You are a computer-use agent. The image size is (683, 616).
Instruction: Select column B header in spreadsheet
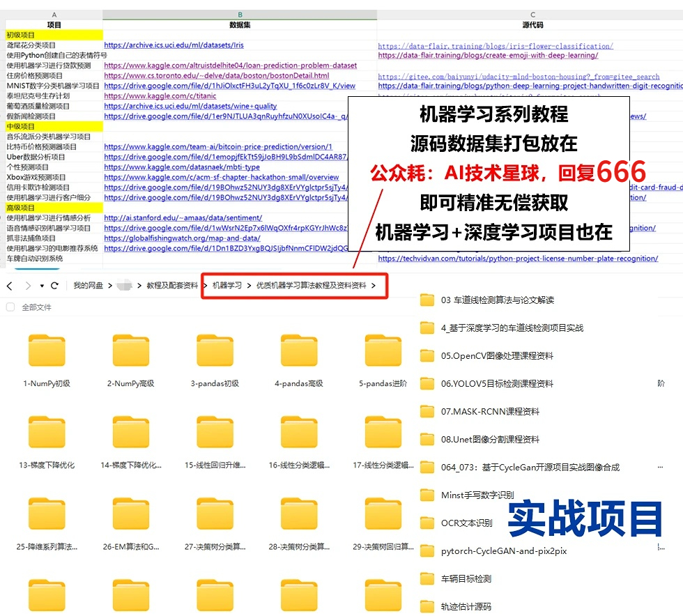[x=240, y=15]
